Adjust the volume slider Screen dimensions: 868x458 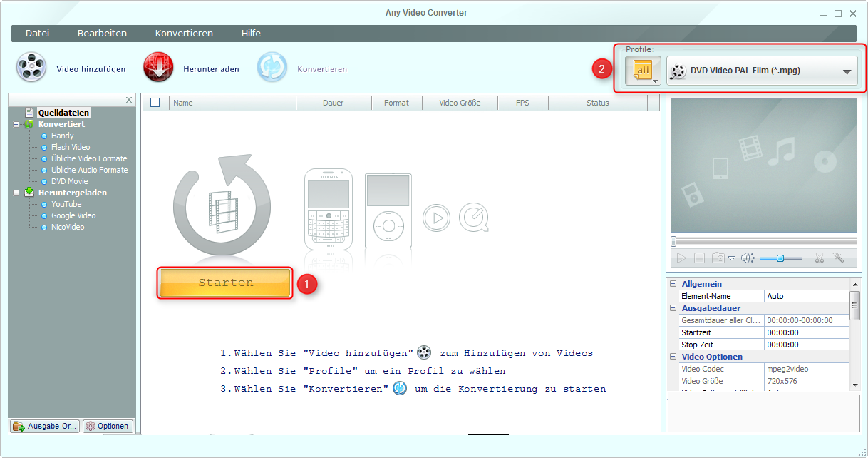[780, 258]
